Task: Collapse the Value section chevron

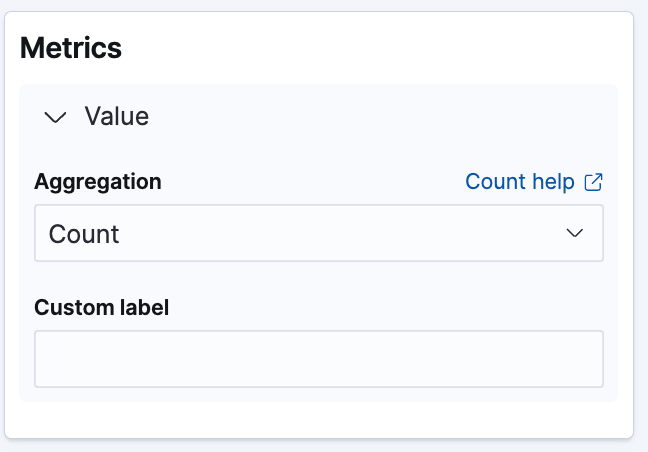Action: (x=57, y=117)
